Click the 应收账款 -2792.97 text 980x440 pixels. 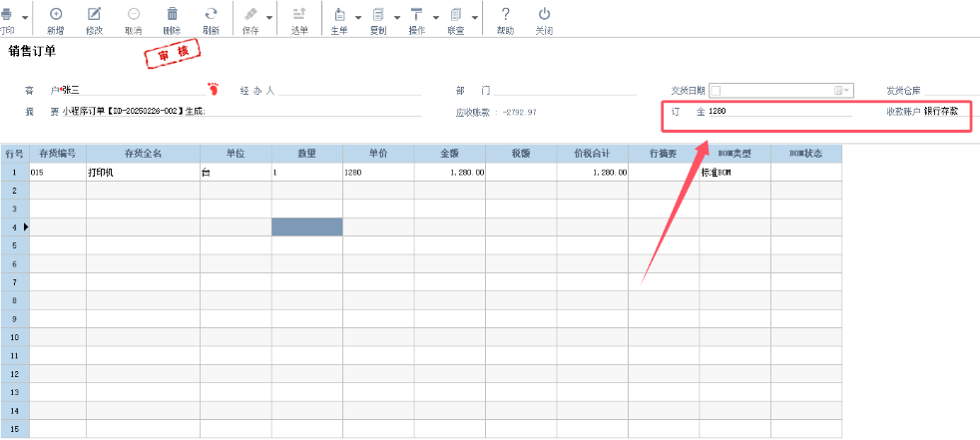point(496,112)
